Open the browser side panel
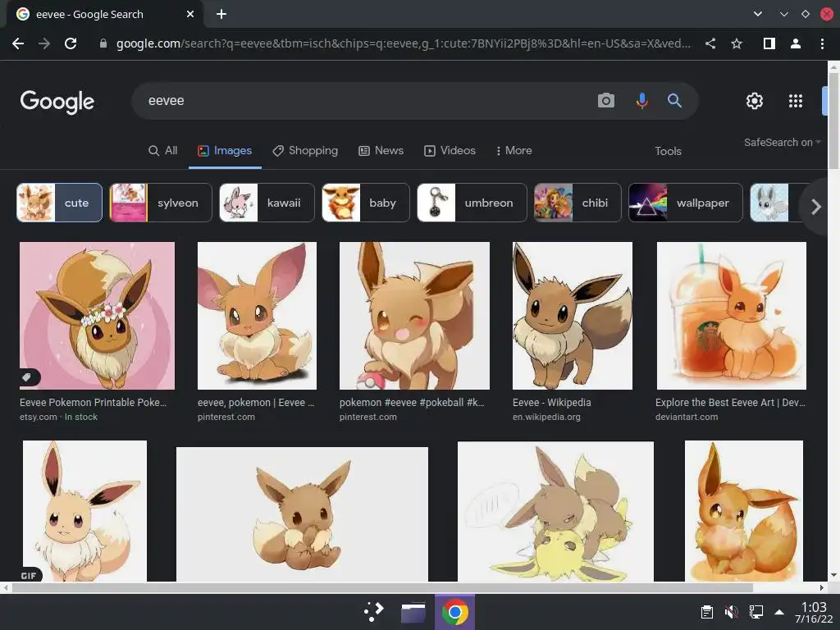 point(769,43)
